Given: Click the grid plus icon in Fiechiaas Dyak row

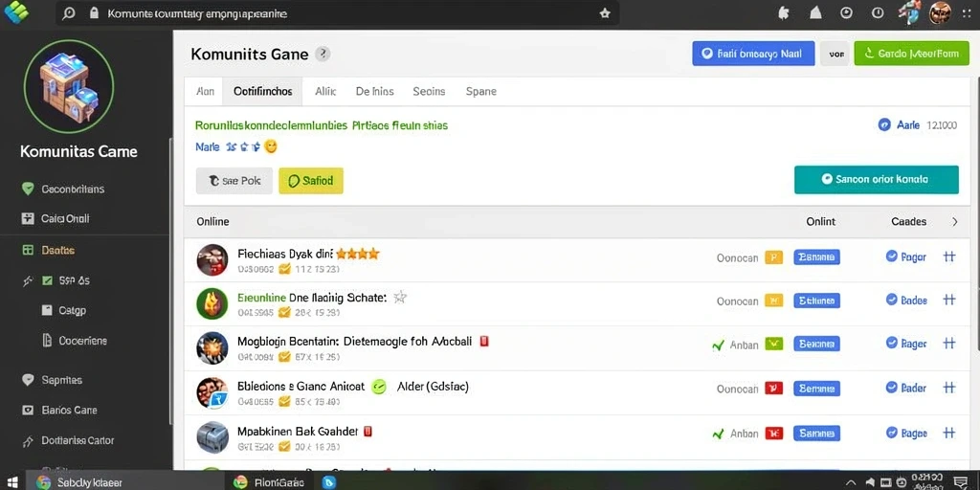Looking at the screenshot, I should (948, 256).
